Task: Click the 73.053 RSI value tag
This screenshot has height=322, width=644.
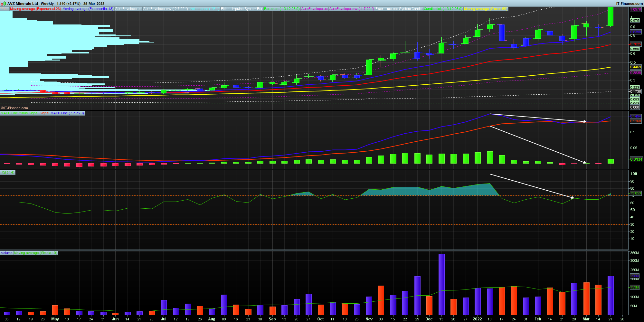Action: (x=636, y=193)
